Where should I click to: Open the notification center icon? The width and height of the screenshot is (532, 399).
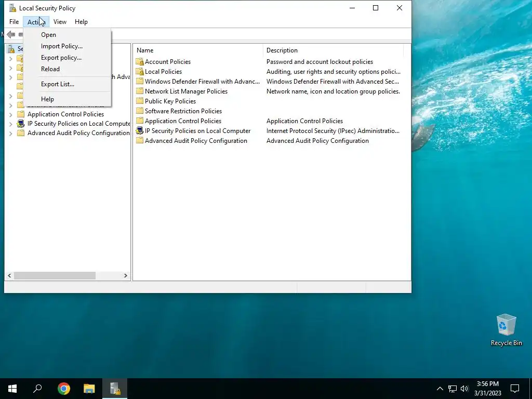pos(515,389)
